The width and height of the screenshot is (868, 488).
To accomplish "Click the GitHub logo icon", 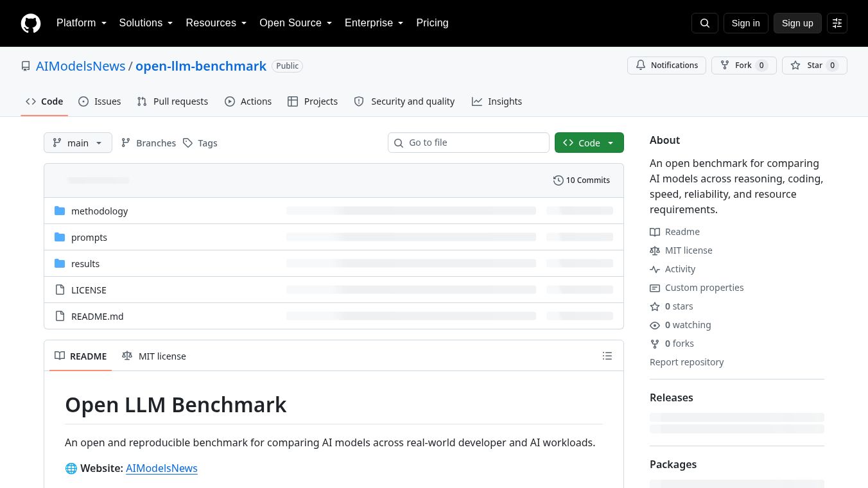I will (x=31, y=23).
